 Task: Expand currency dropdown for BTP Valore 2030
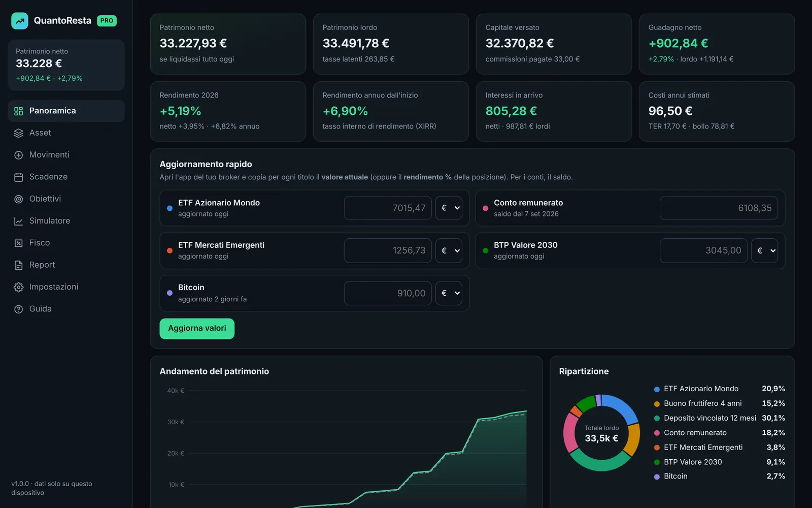[x=765, y=250]
